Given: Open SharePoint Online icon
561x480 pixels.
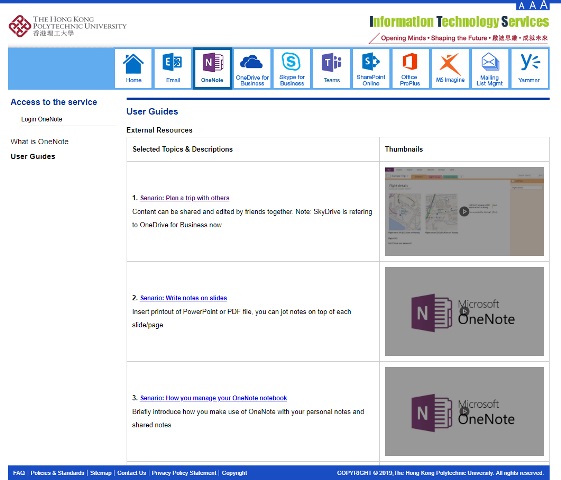Looking at the screenshot, I should coord(371,68).
